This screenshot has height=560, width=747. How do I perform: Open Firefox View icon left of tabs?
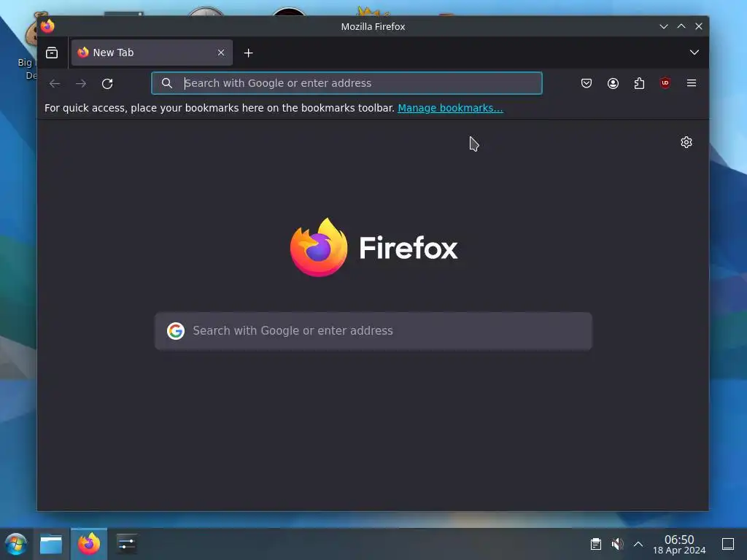pos(52,52)
